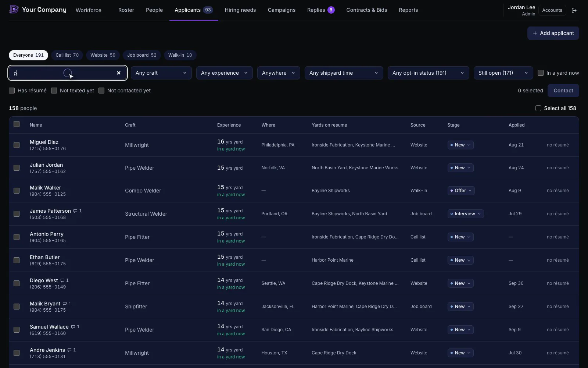This screenshot has width=588, height=368.
Task: Open Samuel Wallace's message bubble icon
Action: click(73, 327)
